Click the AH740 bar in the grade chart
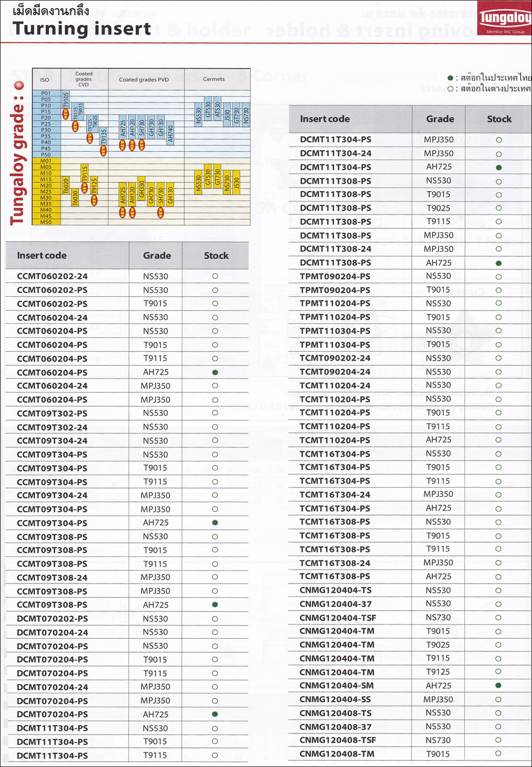 tap(170, 132)
